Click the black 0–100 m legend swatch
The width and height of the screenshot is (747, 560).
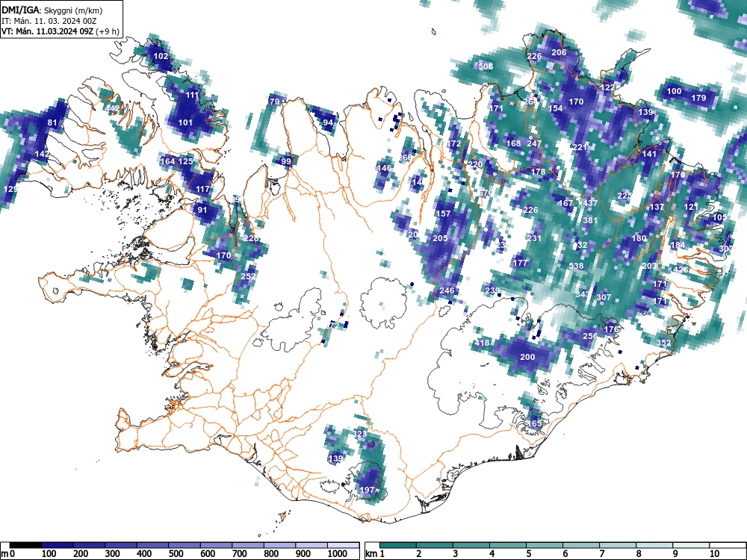25,545
